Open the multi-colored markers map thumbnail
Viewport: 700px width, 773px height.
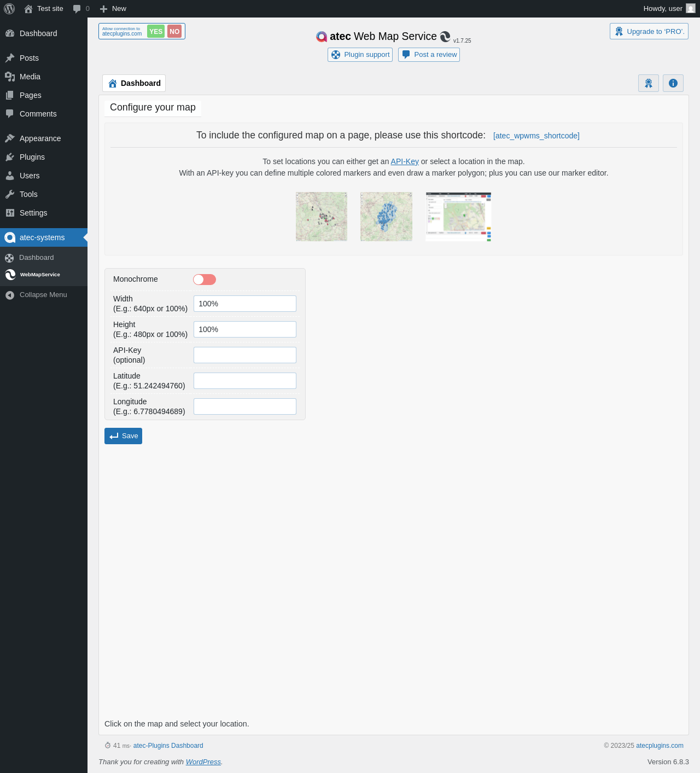tap(322, 217)
